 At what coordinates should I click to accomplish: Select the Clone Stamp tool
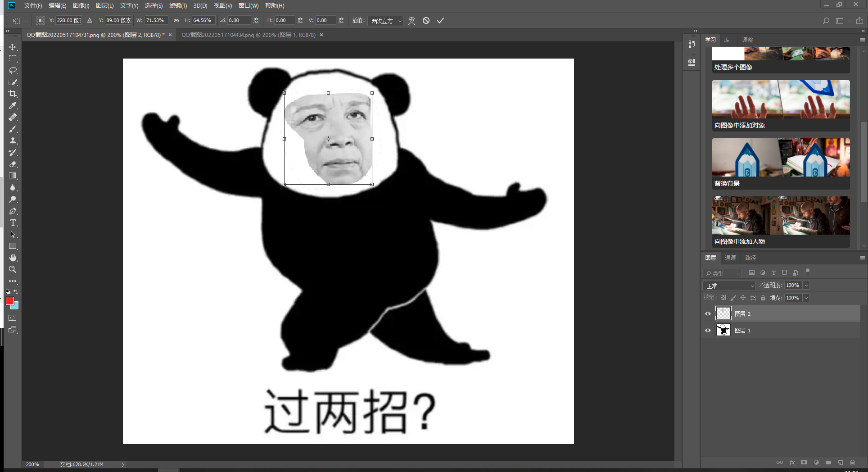tap(13, 141)
